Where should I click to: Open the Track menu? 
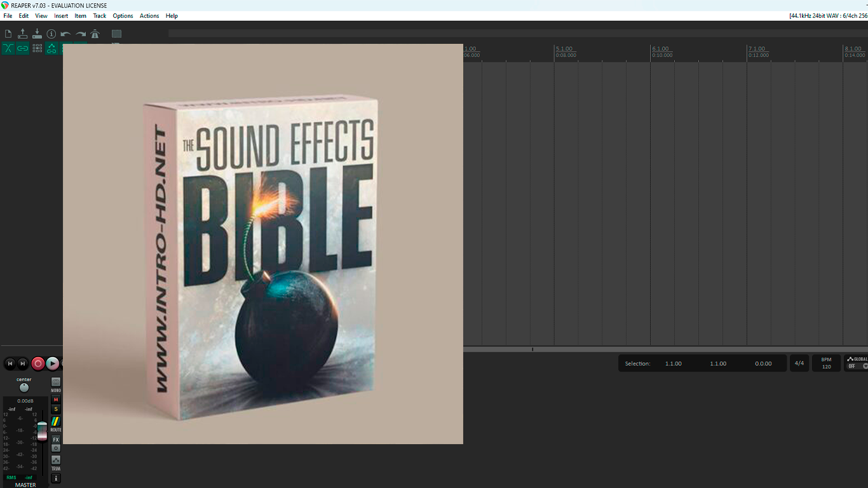pos(100,16)
